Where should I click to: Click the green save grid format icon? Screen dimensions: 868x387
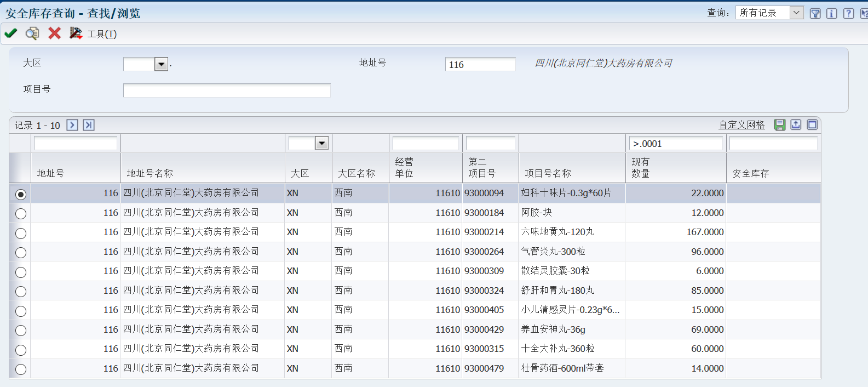point(779,125)
